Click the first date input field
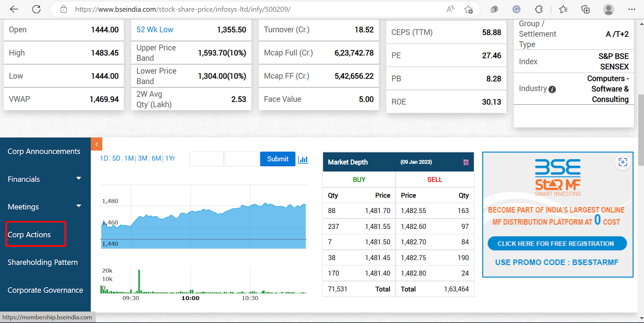This screenshot has height=323, width=644. [x=206, y=159]
